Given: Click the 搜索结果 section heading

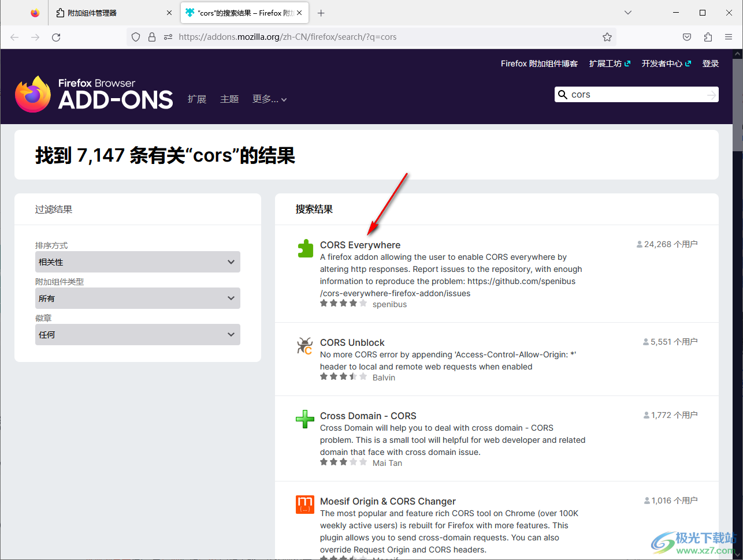Looking at the screenshot, I should point(314,210).
